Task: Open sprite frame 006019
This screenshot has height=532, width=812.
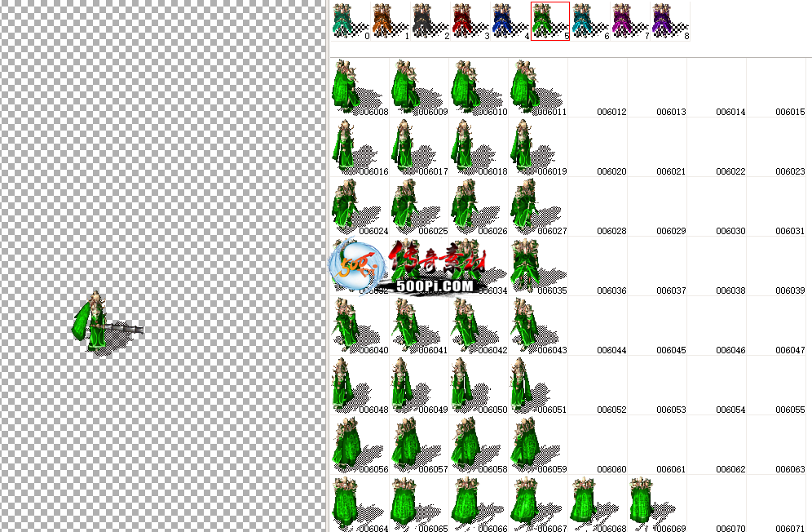Action: pos(538,147)
